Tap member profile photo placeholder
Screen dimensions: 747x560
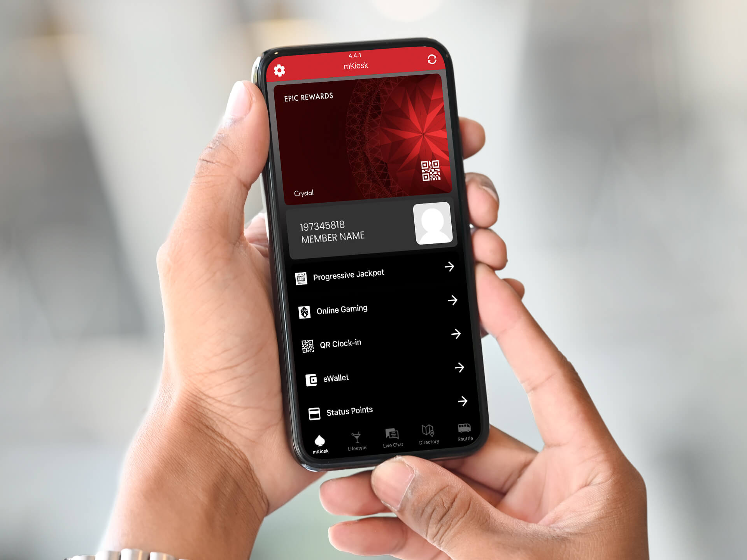click(432, 230)
